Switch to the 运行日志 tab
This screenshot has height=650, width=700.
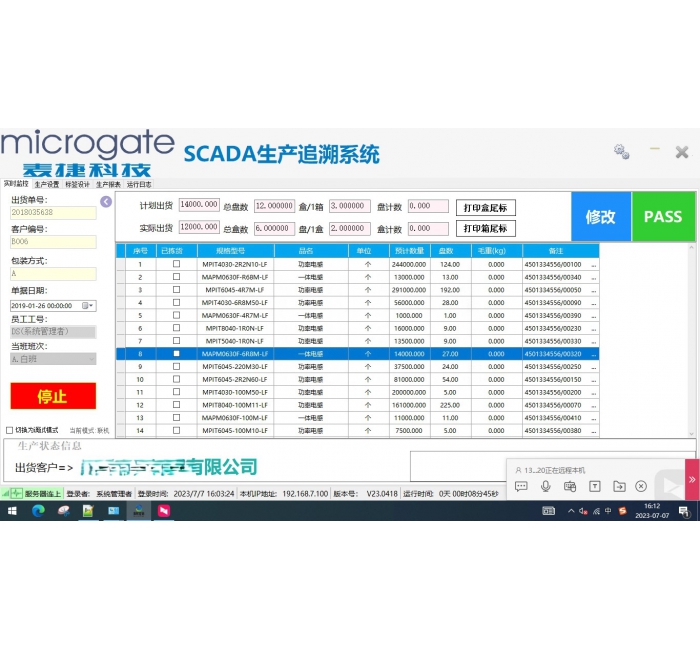click(x=139, y=184)
